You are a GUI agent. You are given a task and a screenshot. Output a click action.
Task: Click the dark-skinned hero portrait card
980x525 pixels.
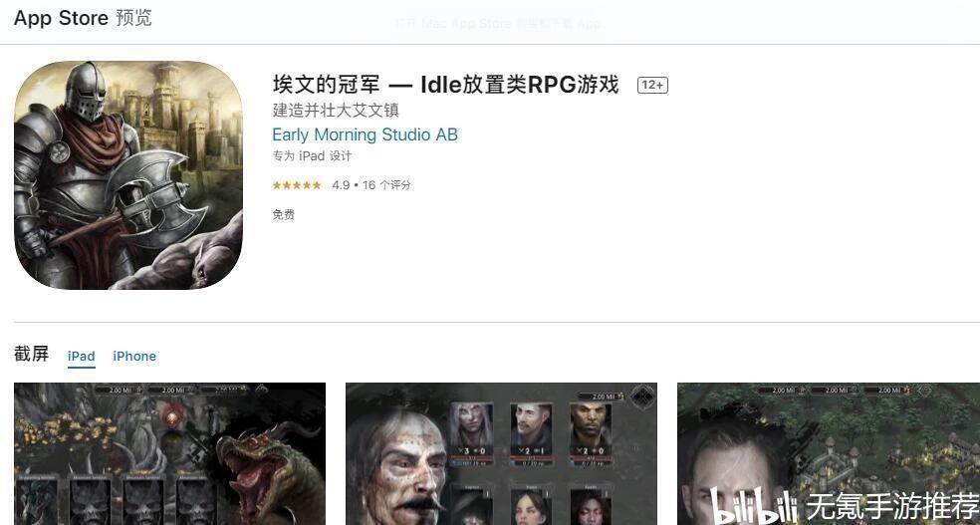point(590,433)
